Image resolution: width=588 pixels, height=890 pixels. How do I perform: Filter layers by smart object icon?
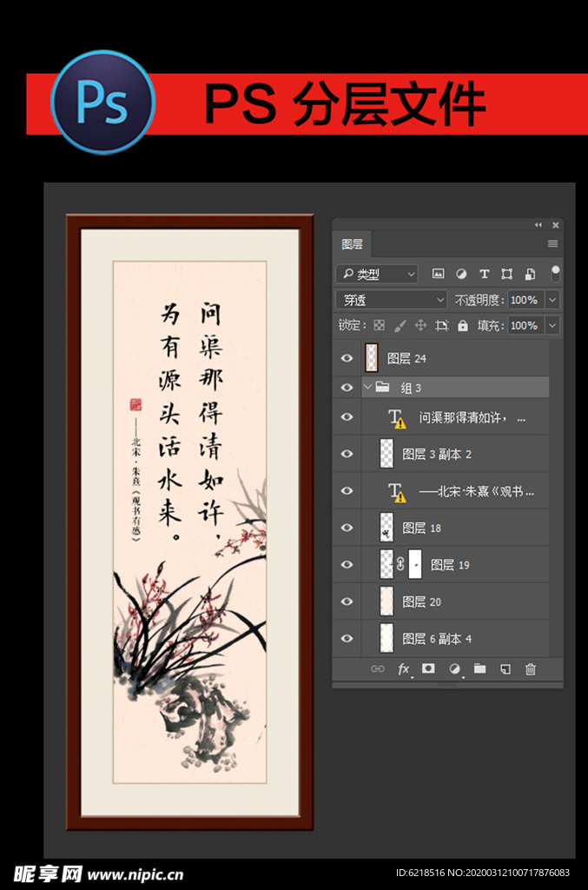pos(530,274)
